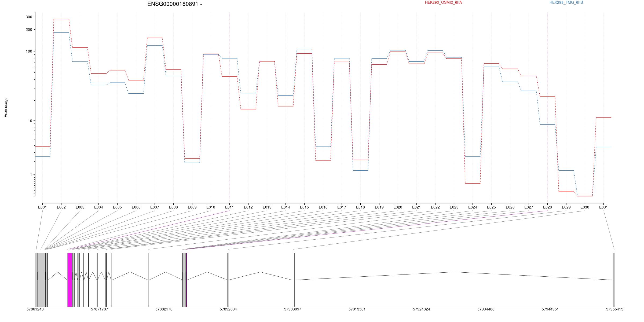644x322 pixels.
Task: Click exon label E031
Action: pyautogui.click(x=603, y=207)
